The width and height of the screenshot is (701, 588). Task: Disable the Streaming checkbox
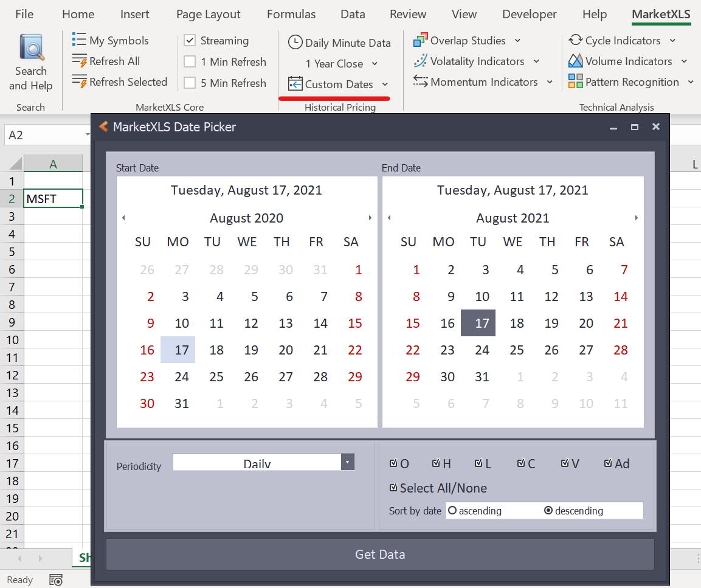pos(189,41)
